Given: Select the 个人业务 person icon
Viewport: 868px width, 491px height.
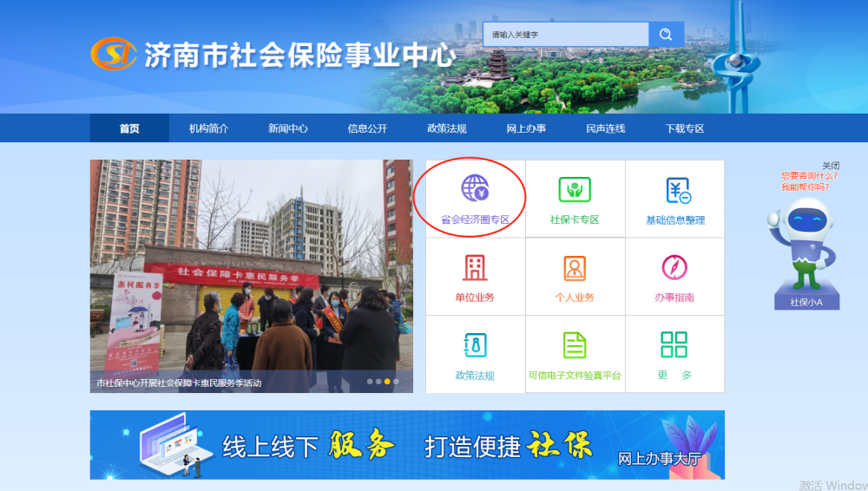Looking at the screenshot, I should point(575,268).
